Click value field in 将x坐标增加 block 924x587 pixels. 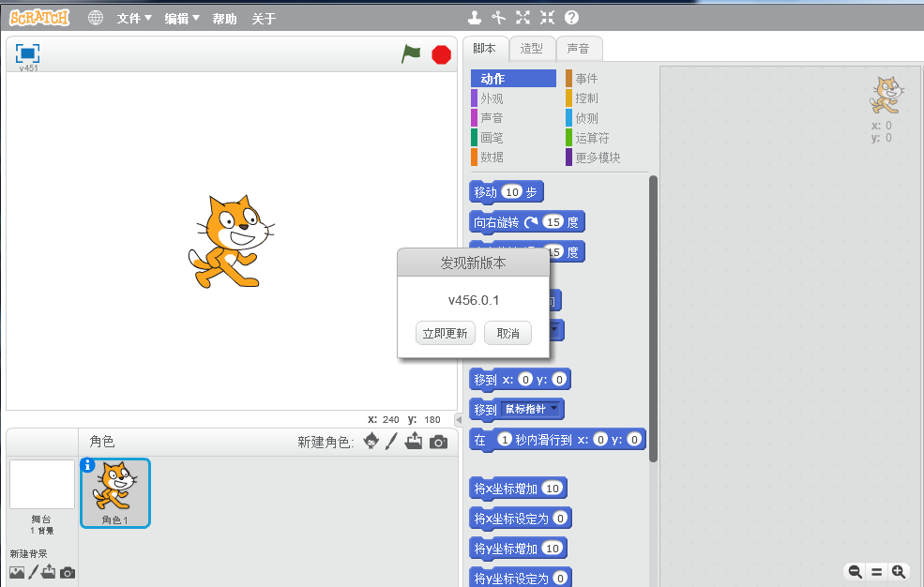point(553,489)
